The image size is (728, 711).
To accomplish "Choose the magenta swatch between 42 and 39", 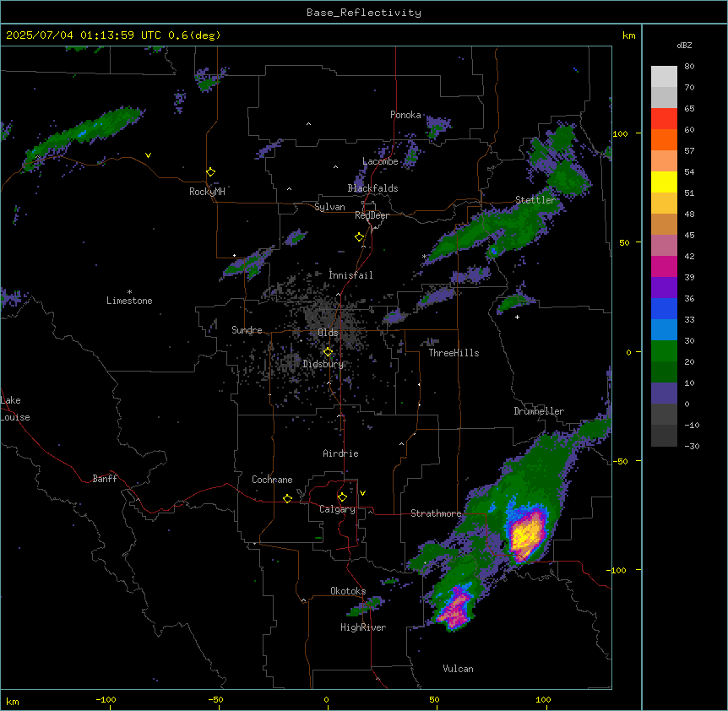I will [x=664, y=266].
